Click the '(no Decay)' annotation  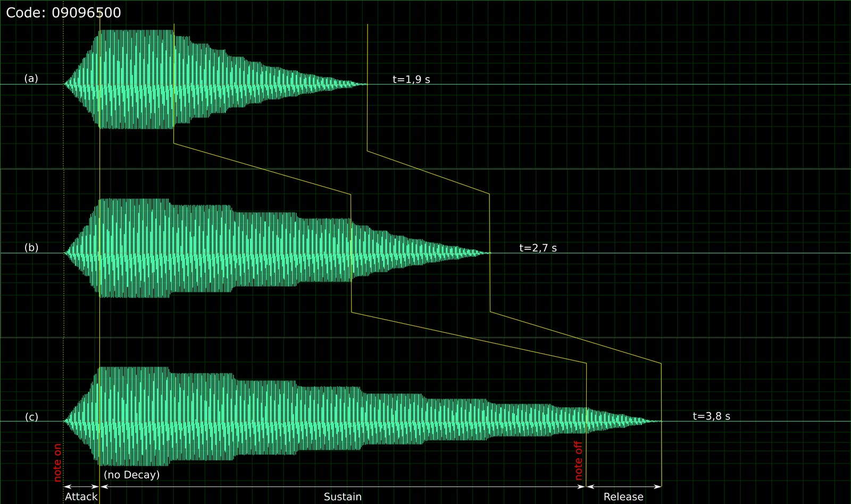pos(131,475)
